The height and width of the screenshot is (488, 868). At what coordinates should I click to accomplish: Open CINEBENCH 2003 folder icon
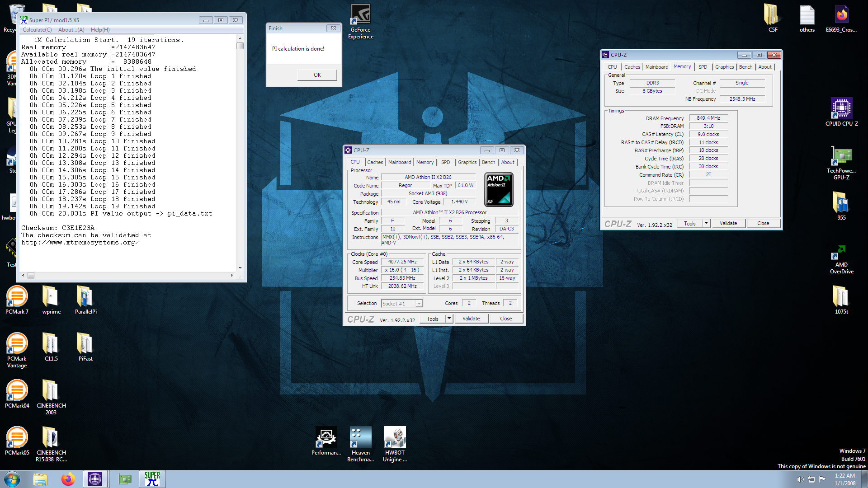coord(51,397)
